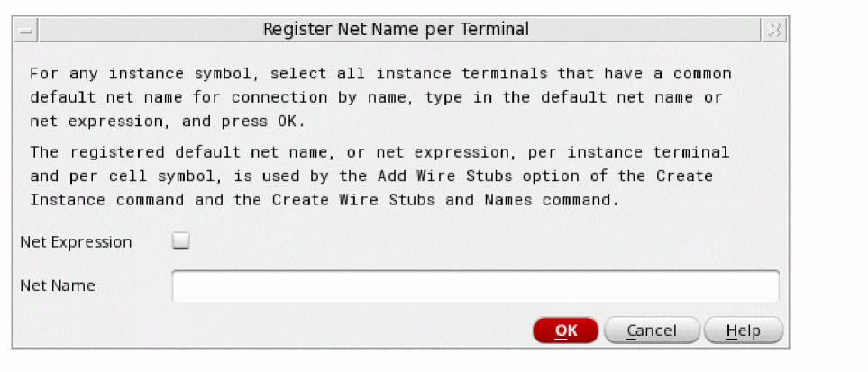The width and height of the screenshot is (868, 372).
Task: Open the window menu icon in title bar
Action: tap(25, 30)
